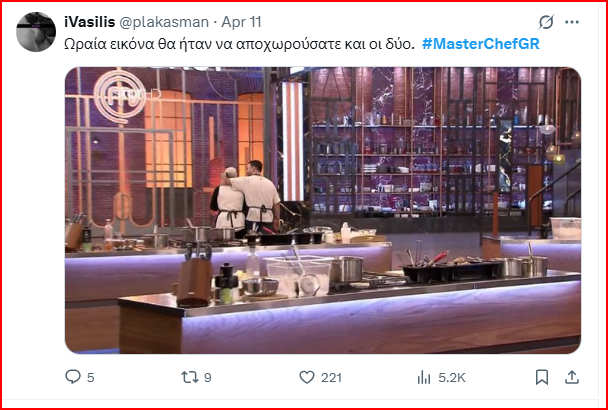The width and height of the screenshot is (608, 410).
Task: Click the 221 likes count
Action: point(331,377)
